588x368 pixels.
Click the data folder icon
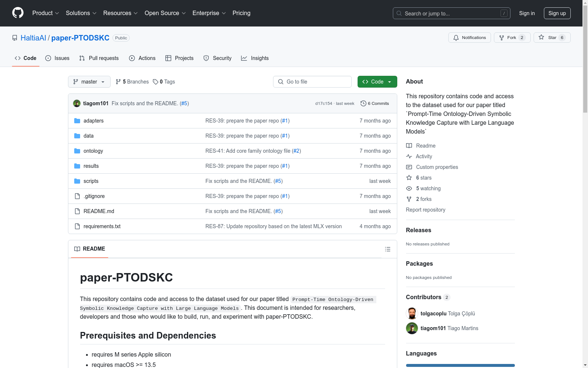coord(77,136)
